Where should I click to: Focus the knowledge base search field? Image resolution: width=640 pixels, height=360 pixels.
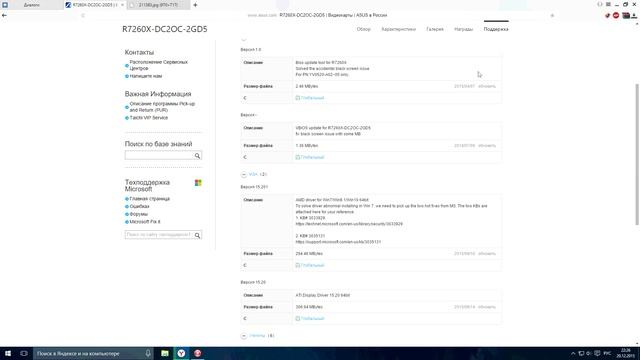pyautogui.click(x=159, y=156)
